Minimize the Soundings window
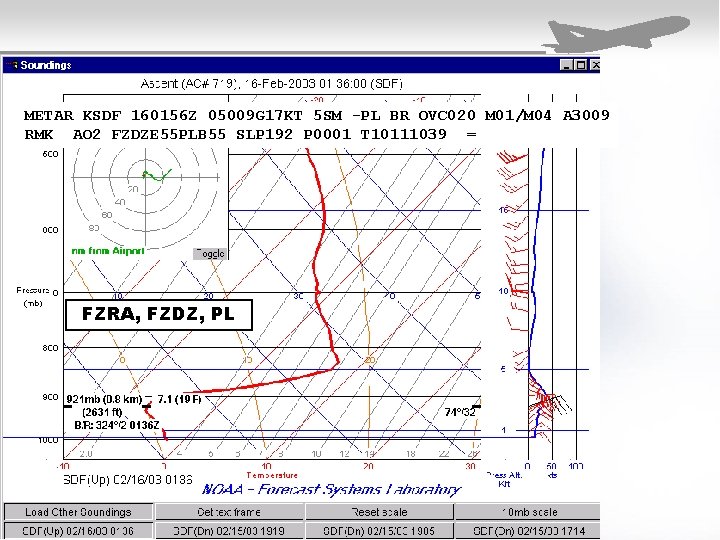This screenshot has width=720, height=540. click(567, 65)
